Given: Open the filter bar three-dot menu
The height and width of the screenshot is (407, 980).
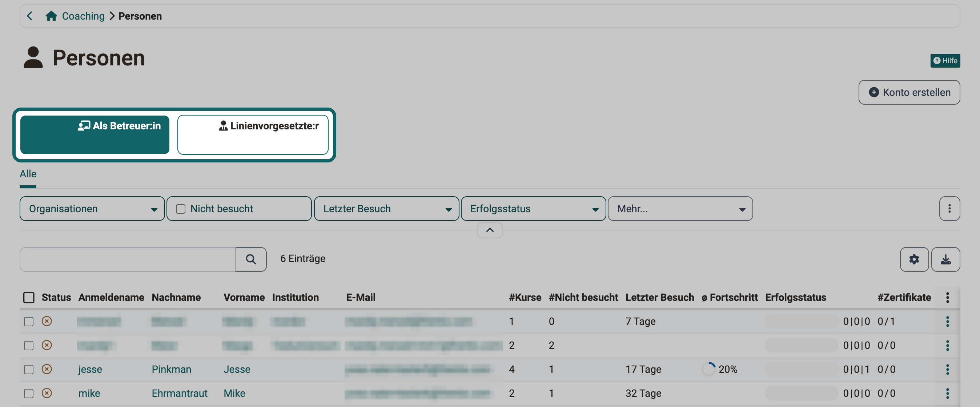Looking at the screenshot, I should 949,209.
